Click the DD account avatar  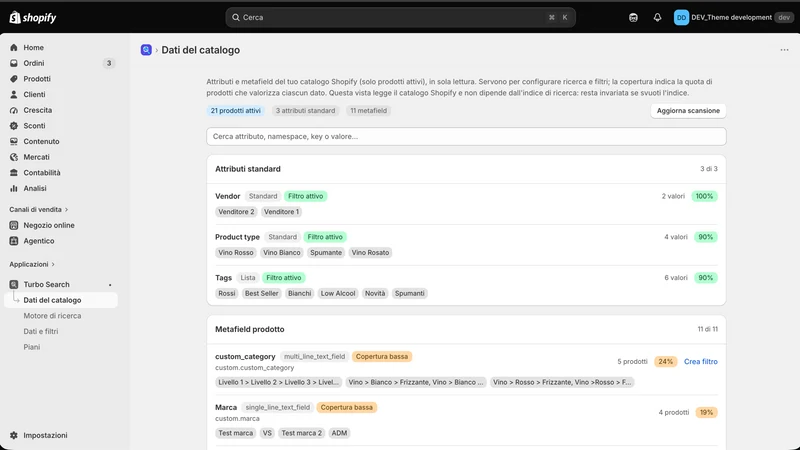tap(681, 17)
